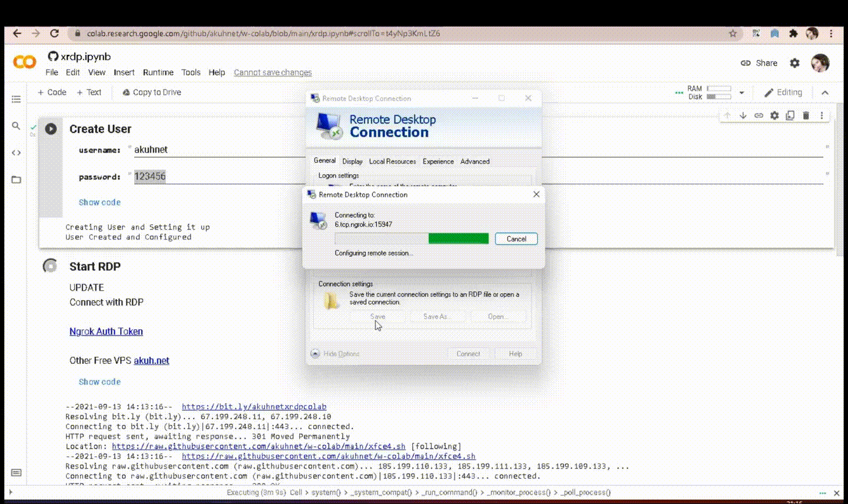
Task: Open the bottom bar three-dot menu
Action: tap(822, 493)
